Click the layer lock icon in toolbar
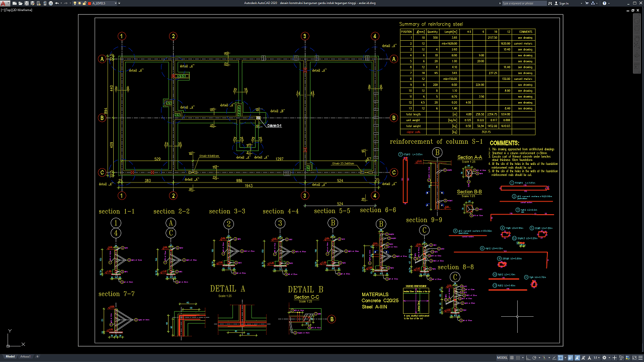 tap(84, 3)
